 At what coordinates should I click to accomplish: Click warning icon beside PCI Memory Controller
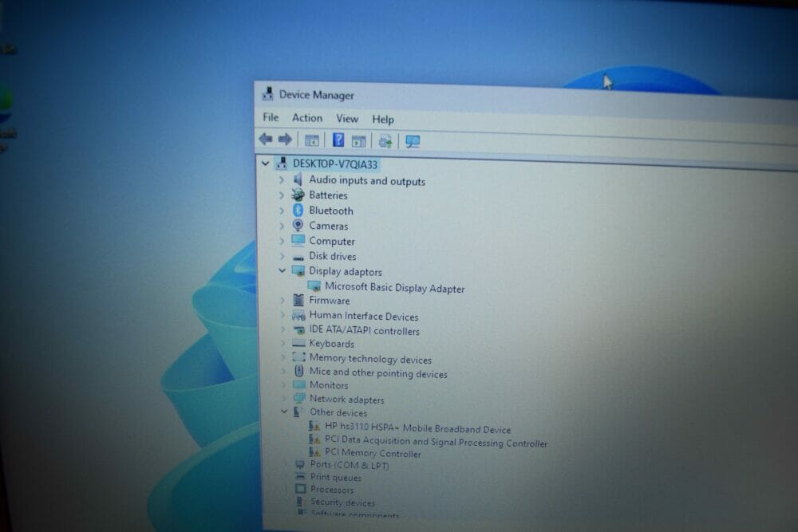pos(314,451)
